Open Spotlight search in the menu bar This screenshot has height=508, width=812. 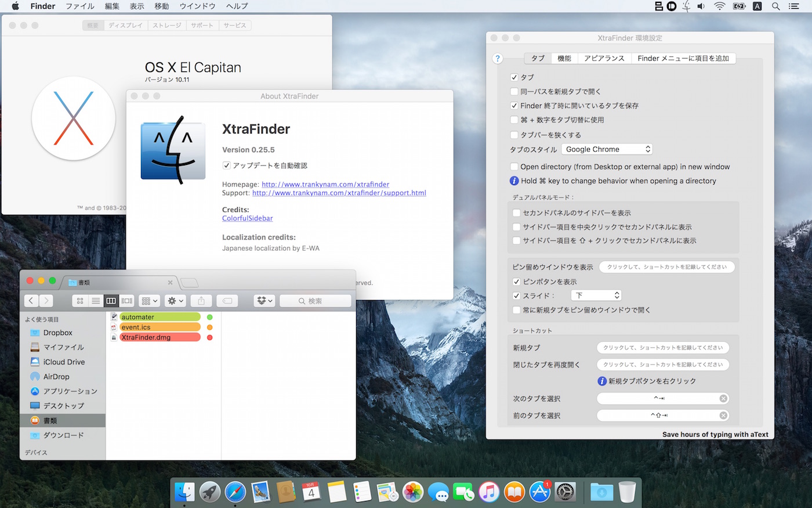coord(775,6)
